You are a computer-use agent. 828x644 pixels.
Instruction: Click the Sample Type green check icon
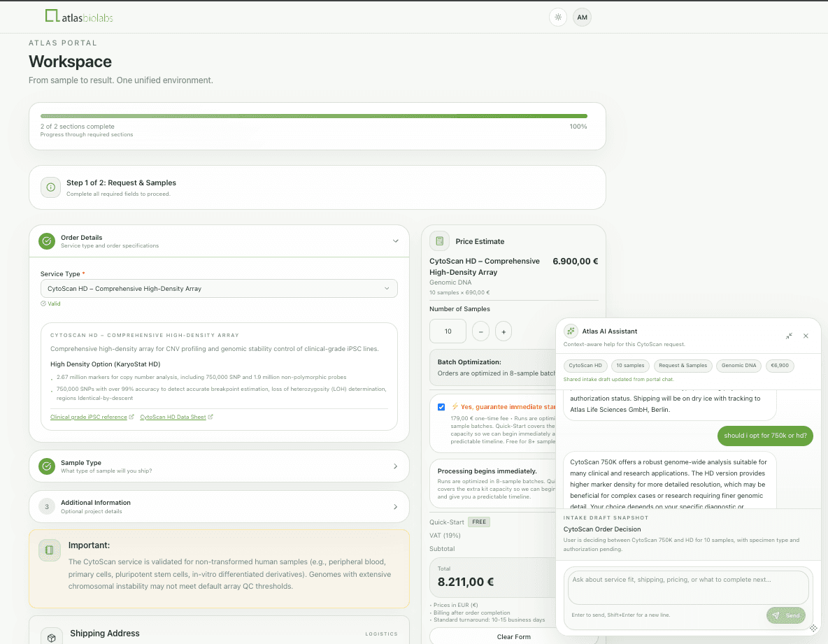click(47, 466)
